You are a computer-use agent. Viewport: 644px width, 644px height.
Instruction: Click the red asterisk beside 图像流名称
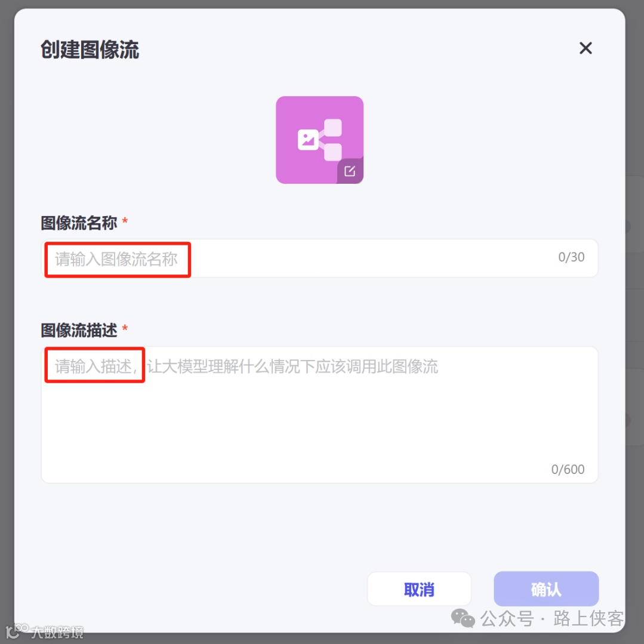point(125,221)
